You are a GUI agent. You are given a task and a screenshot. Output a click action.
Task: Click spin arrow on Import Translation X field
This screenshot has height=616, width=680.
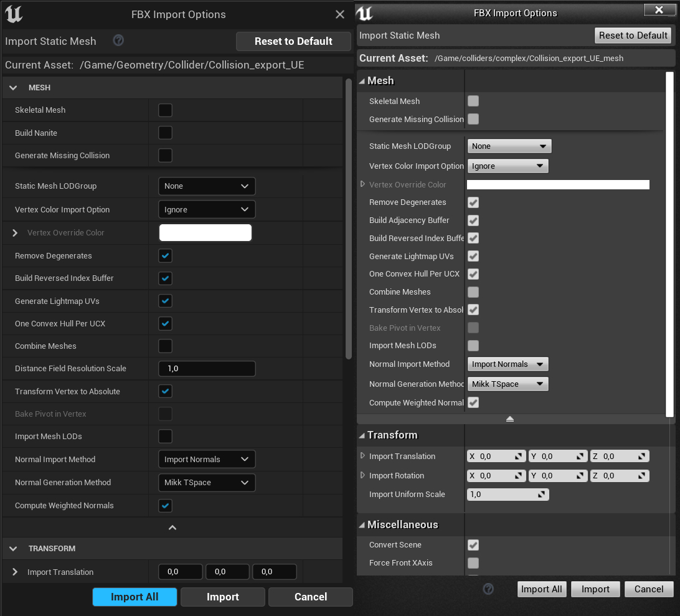[518, 457]
